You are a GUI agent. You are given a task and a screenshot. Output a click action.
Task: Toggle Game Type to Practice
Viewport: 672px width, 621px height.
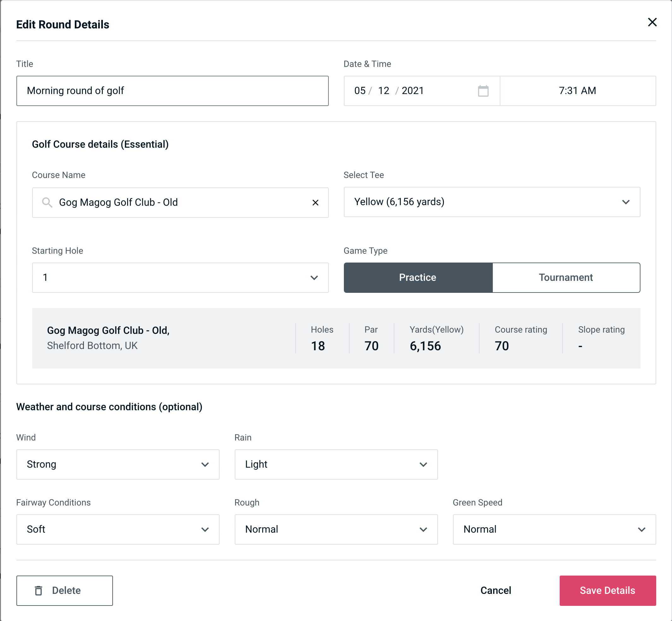tap(417, 277)
